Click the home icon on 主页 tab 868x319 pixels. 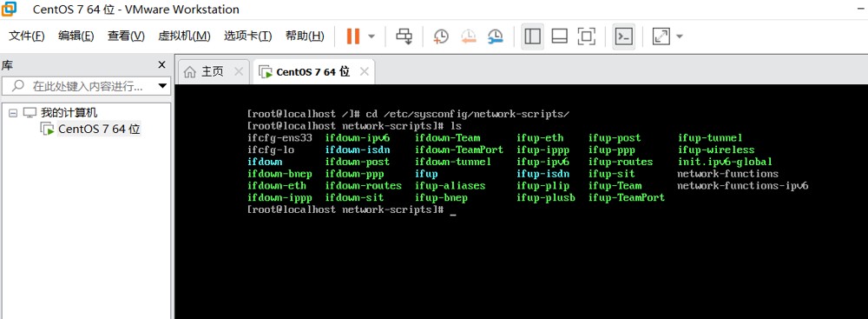[190, 72]
